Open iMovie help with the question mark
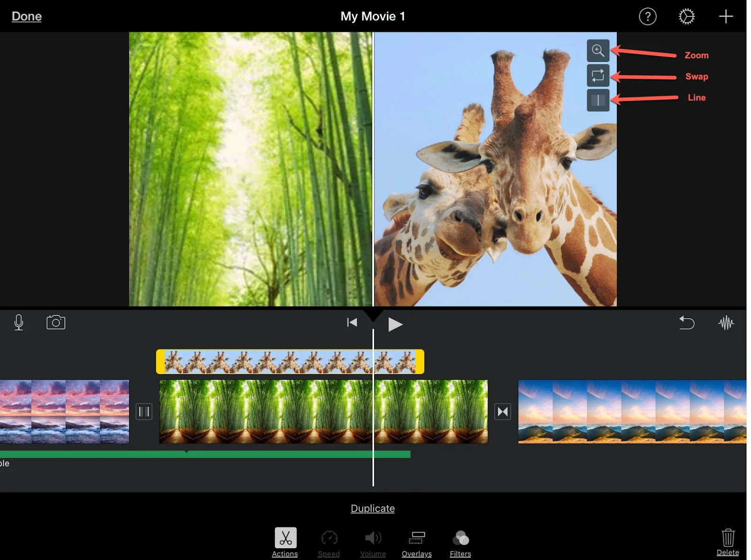The image size is (751, 560). click(x=648, y=16)
